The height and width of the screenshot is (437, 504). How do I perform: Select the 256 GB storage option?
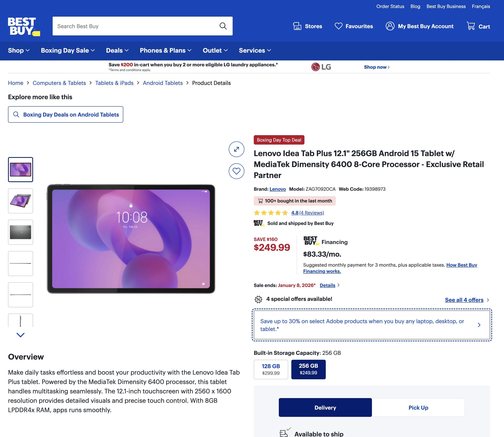point(308,369)
